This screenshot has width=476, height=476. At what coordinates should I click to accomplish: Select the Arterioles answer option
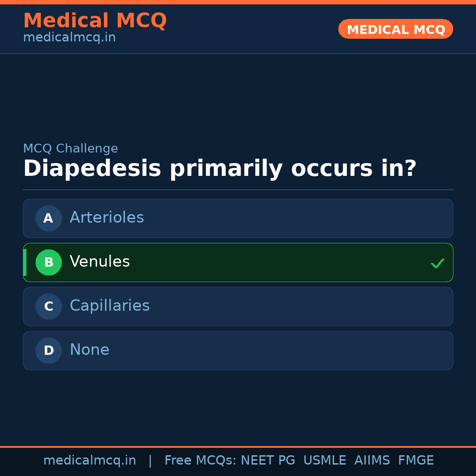pos(238,218)
